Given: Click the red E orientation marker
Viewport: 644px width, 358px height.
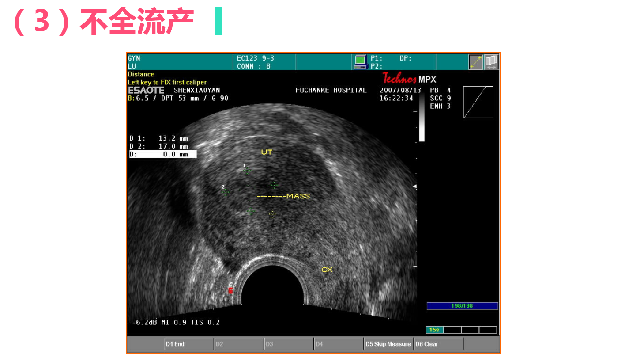Looking at the screenshot, I should coord(230,290).
